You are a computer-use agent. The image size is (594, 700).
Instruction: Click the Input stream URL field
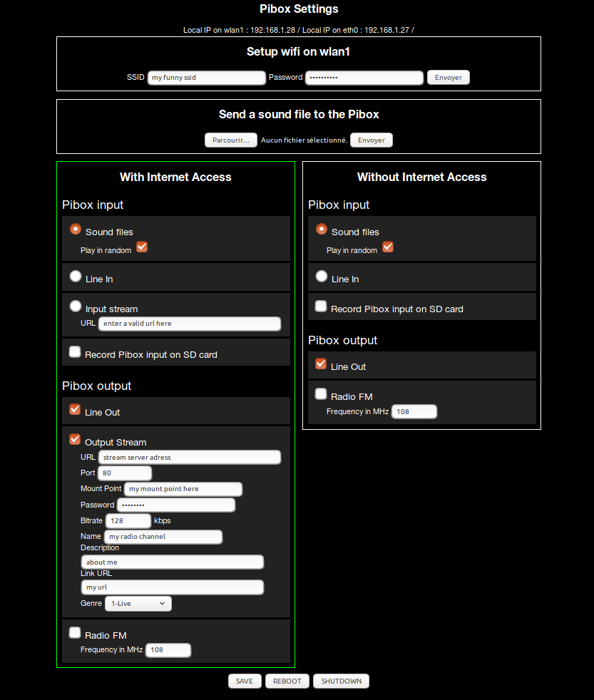[x=190, y=324]
